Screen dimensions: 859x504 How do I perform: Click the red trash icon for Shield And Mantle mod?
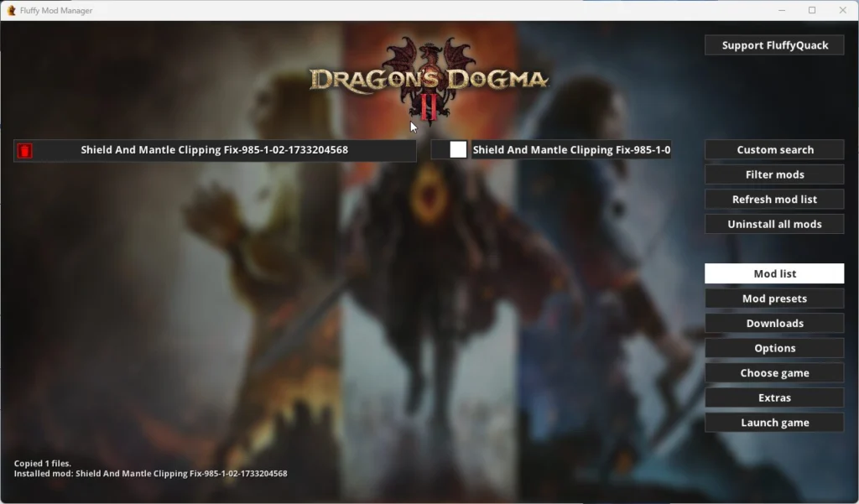coord(24,151)
